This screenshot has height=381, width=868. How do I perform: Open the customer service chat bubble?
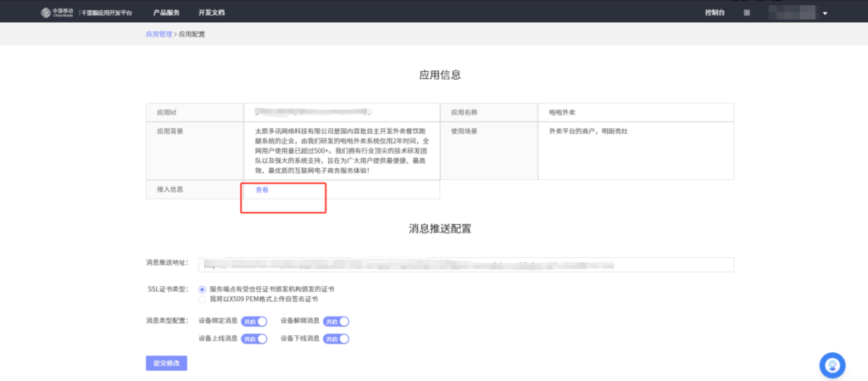click(x=832, y=366)
